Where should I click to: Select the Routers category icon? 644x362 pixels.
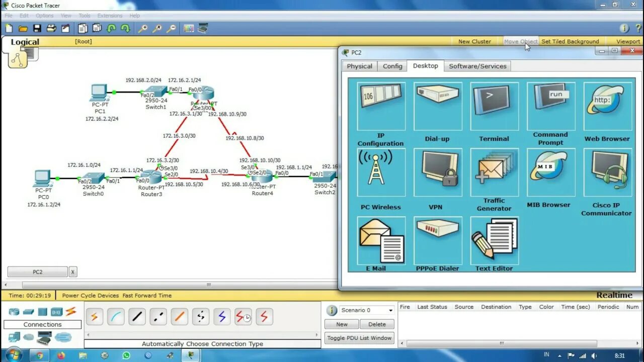pos(14,312)
